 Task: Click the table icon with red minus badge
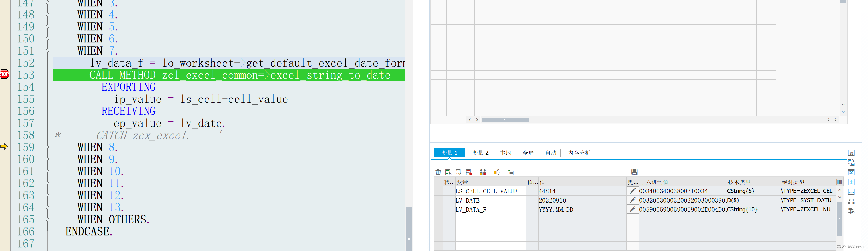469,172
